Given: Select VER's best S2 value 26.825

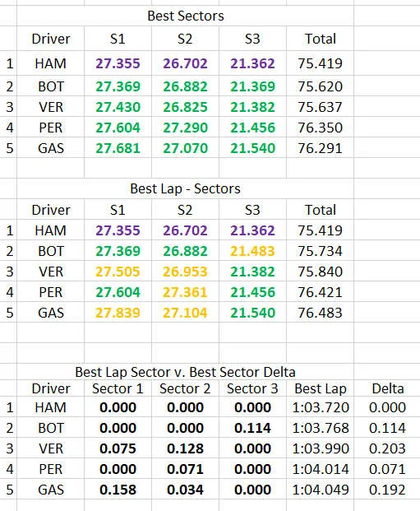Looking at the screenshot, I should 185,107.
